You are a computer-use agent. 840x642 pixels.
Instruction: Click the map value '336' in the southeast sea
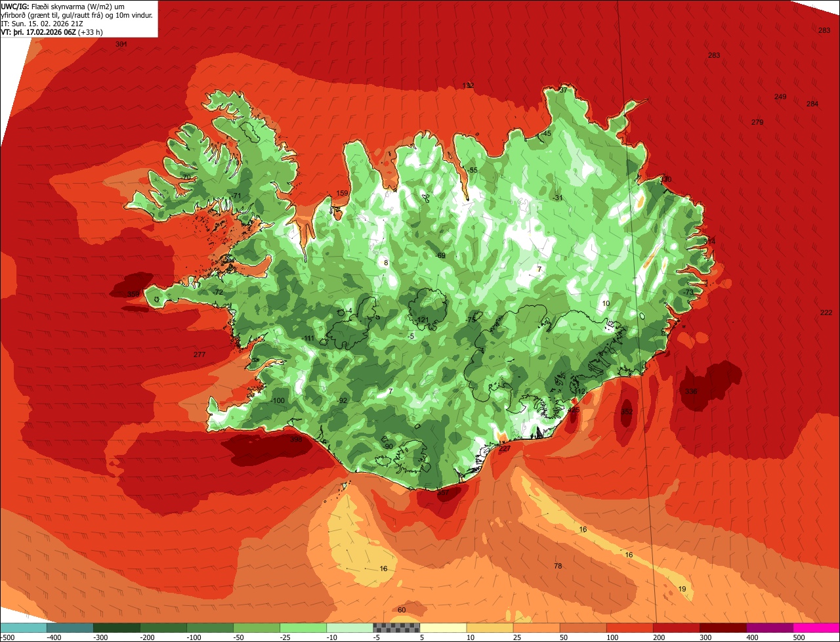[691, 391]
